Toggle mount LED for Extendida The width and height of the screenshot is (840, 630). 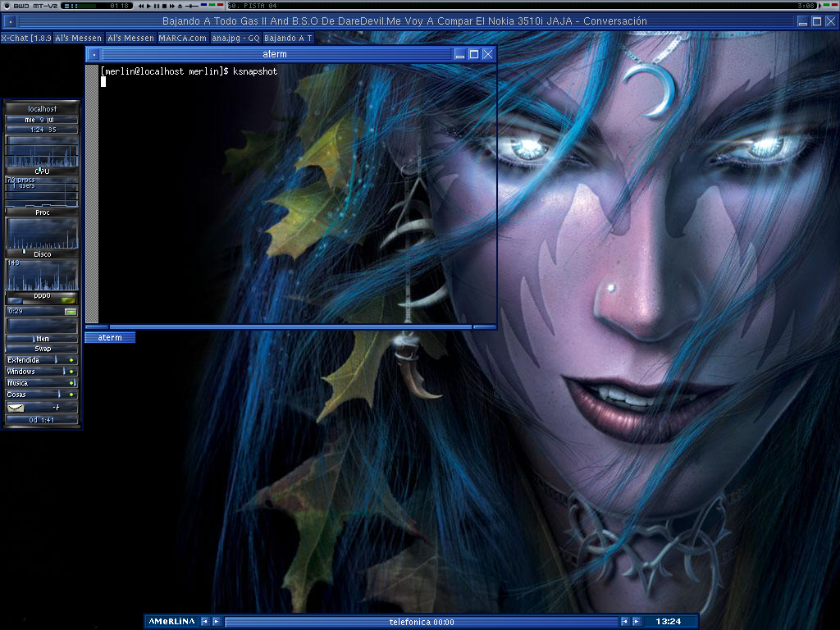pos(71,360)
